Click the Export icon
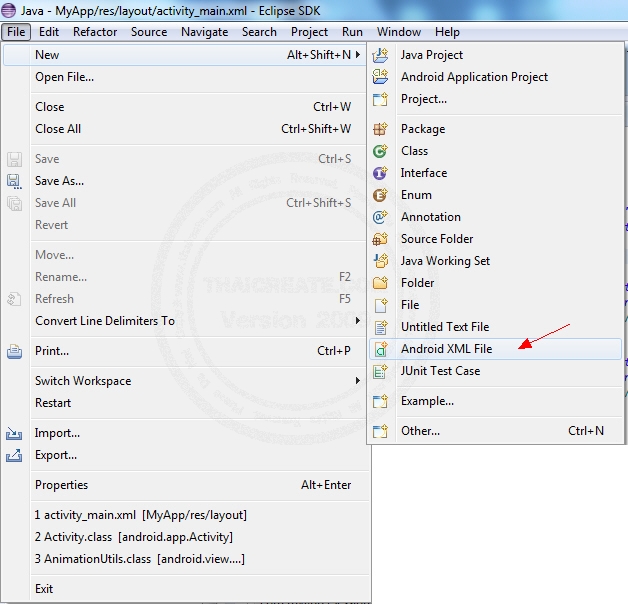628x604 pixels. [x=14, y=455]
